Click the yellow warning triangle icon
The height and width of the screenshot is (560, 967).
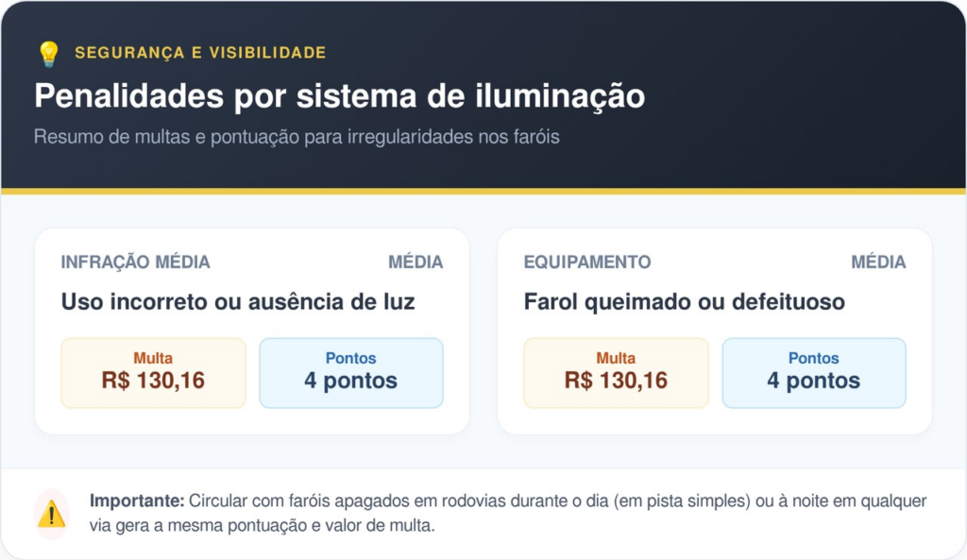[51, 514]
